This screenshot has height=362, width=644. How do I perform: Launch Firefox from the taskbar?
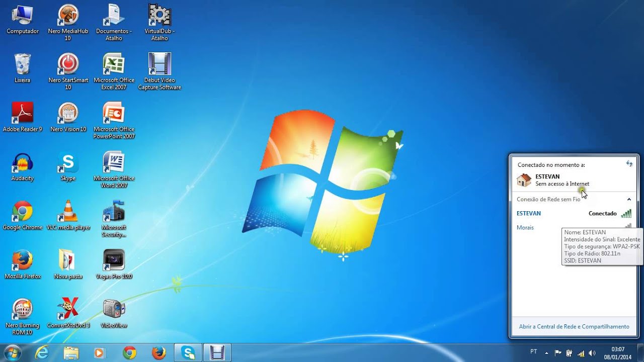click(158, 353)
